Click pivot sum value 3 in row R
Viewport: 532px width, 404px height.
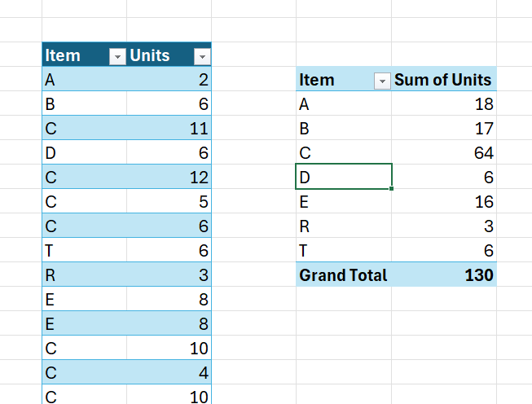coord(444,226)
